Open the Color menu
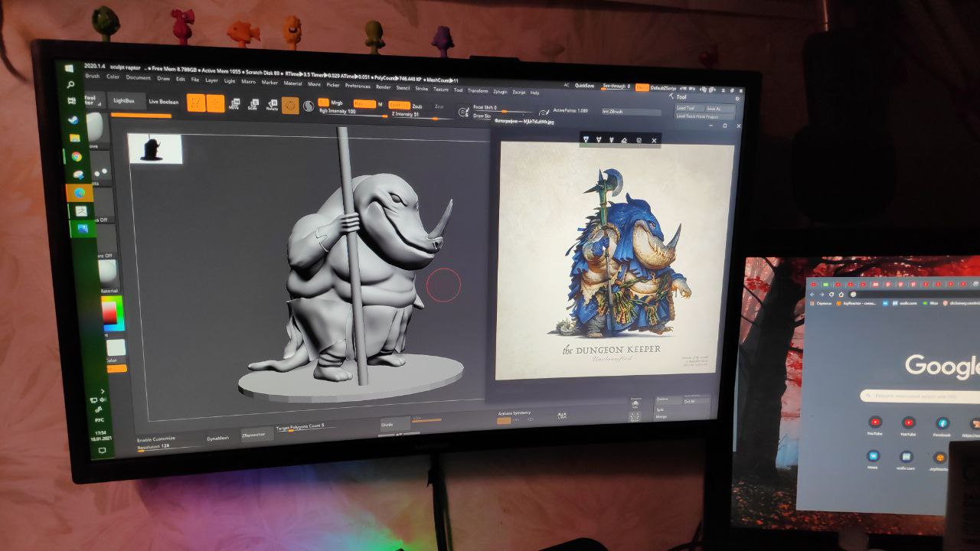 click(x=113, y=77)
